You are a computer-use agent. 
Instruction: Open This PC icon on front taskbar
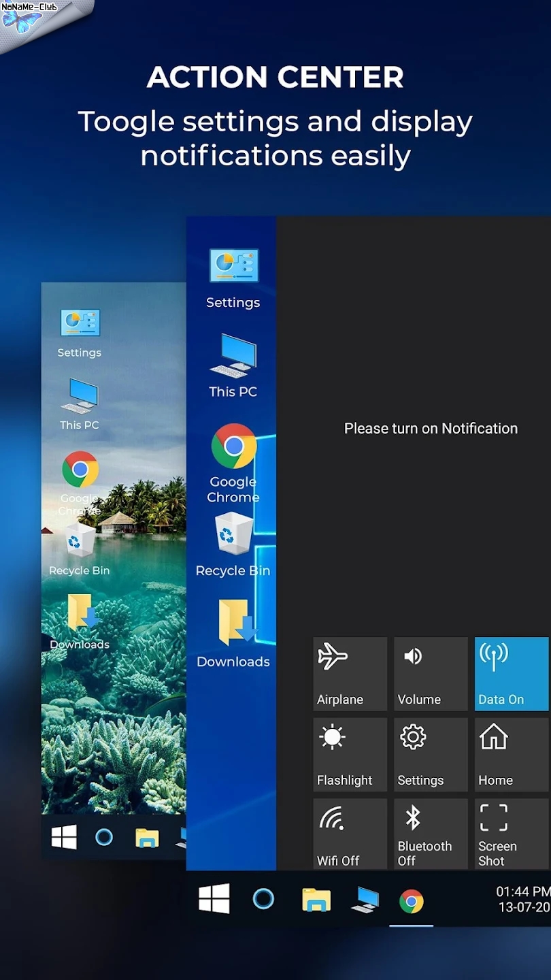point(365,900)
